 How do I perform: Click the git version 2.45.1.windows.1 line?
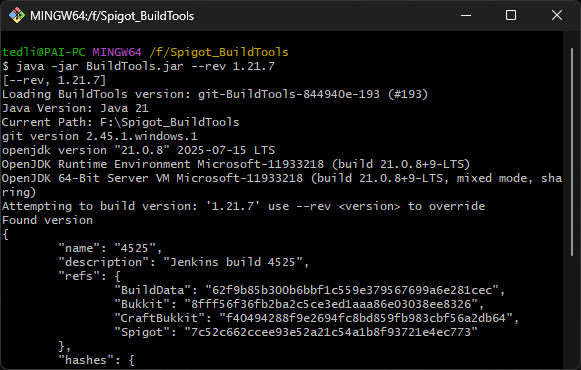[x=100, y=136]
